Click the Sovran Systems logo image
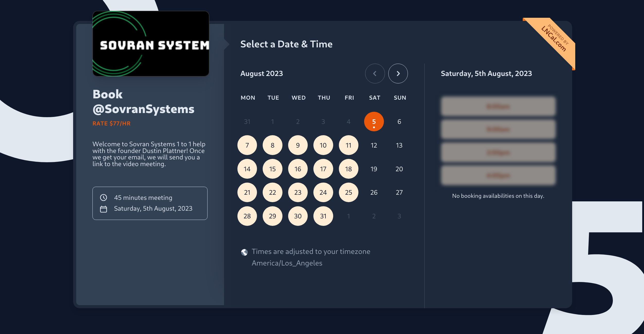The width and height of the screenshot is (644, 334). [151, 44]
